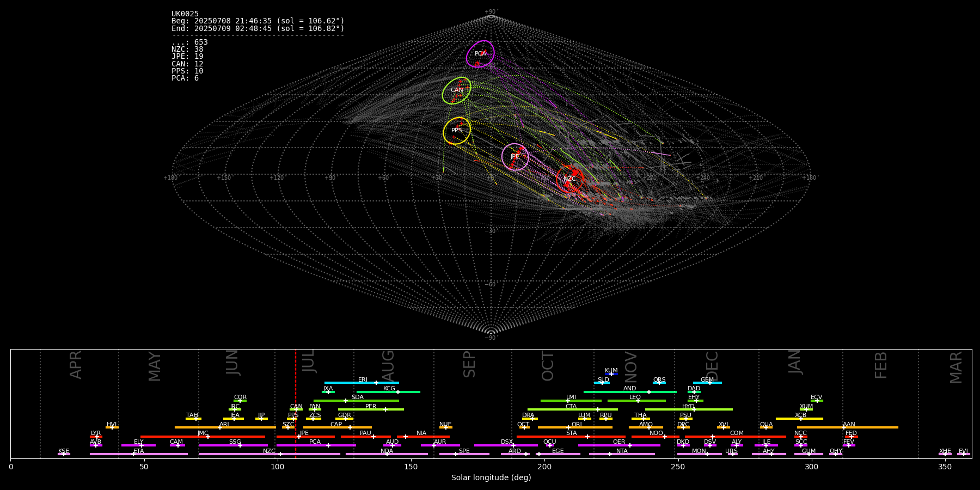
Task: Click the AUG month label in timeline
Action: click(x=388, y=366)
